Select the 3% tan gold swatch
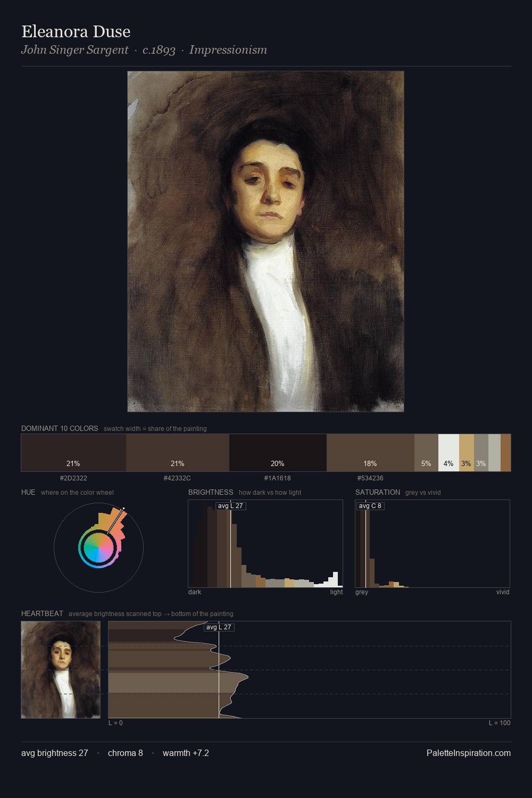 tap(466, 453)
